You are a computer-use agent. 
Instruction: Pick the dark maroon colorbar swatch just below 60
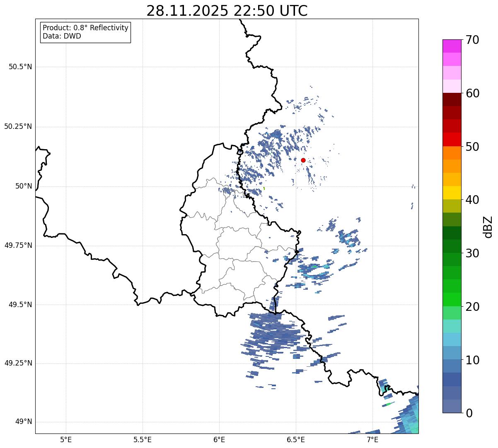452,99
